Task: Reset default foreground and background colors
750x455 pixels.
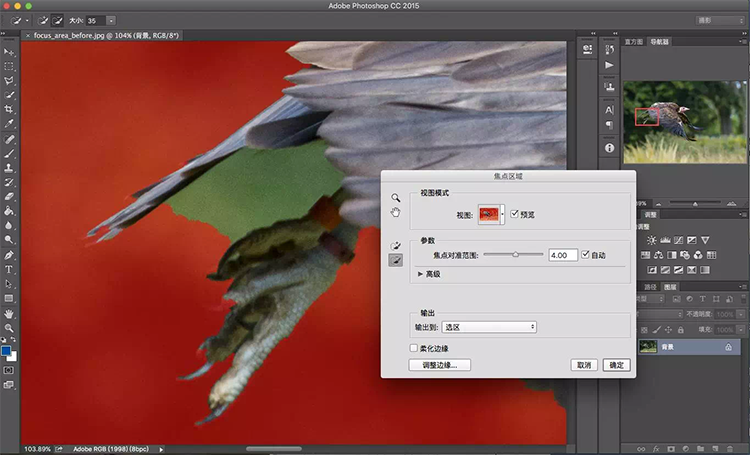Action: 3,339
